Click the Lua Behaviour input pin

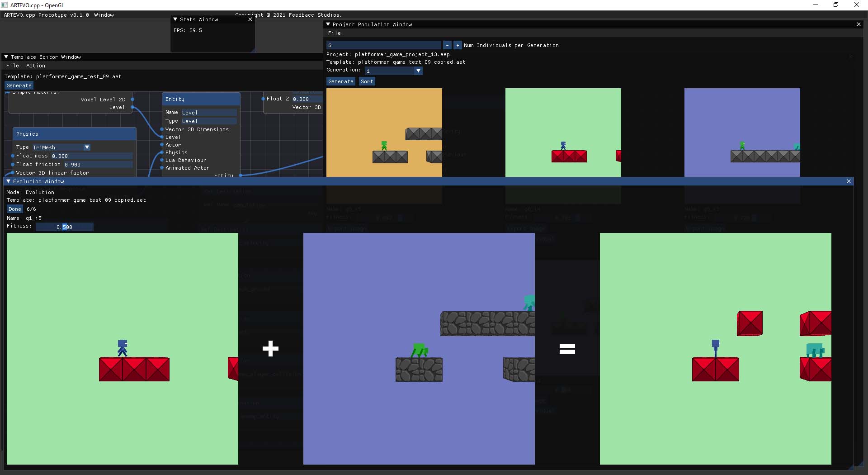click(x=162, y=160)
